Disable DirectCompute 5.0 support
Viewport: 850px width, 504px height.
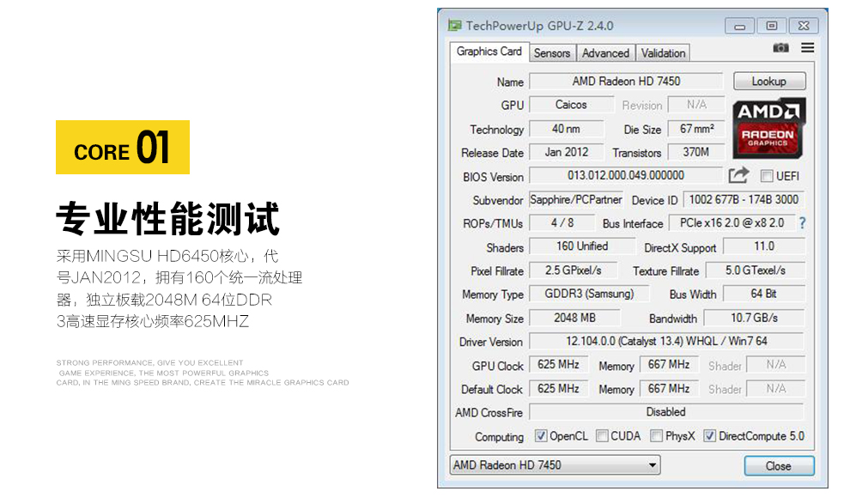[x=709, y=435]
